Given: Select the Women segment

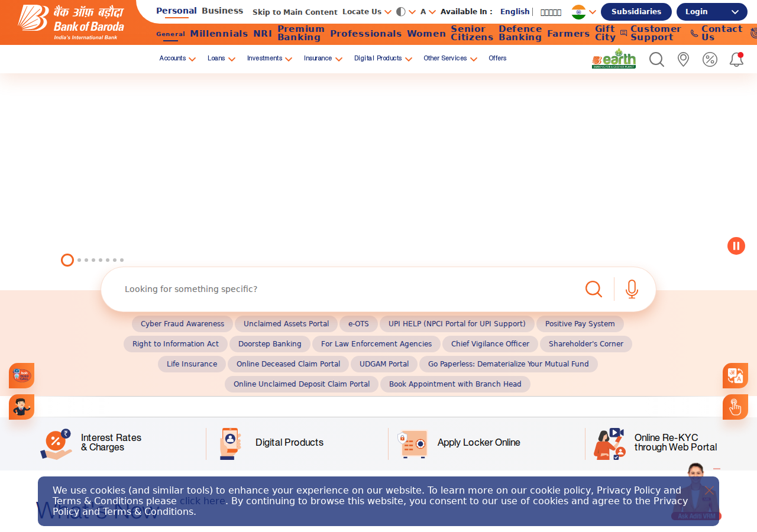Looking at the screenshot, I should [x=426, y=34].
